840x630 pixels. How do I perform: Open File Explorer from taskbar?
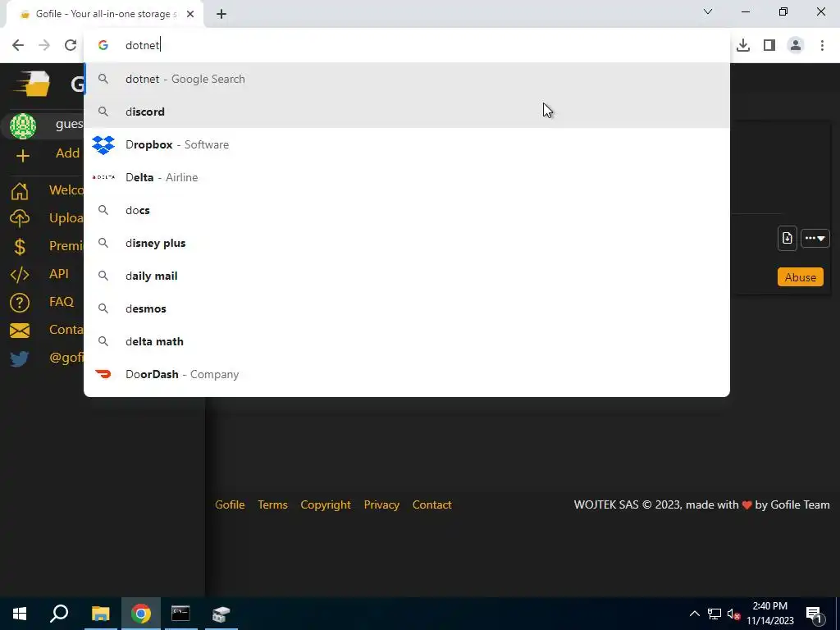pyautogui.click(x=100, y=614)
